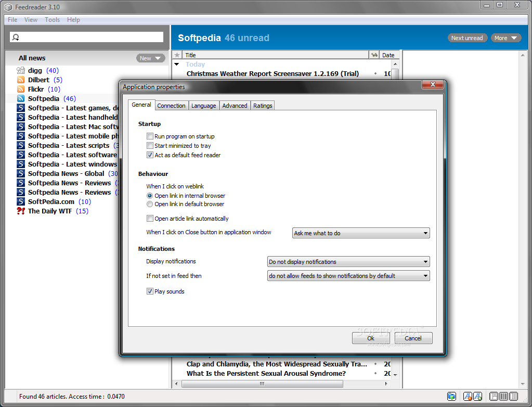
Task: Increase font size with the A-plus icon
Action: pos(478,396)
